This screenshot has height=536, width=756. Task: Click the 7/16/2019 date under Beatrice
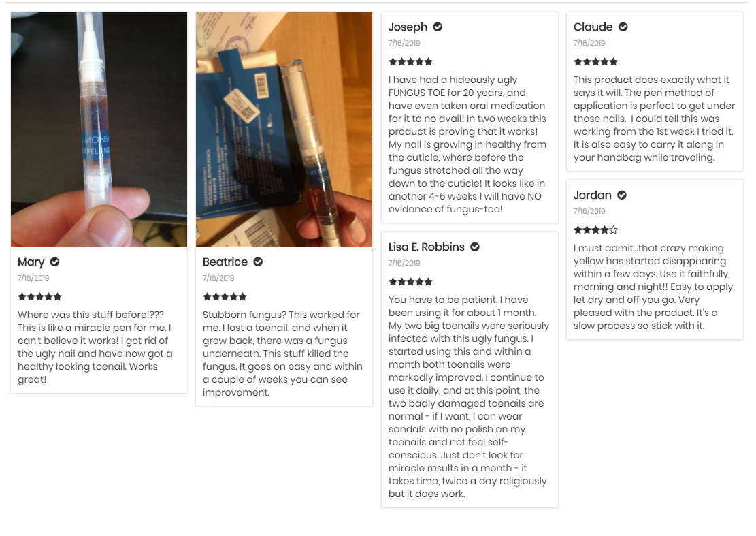pos(218,278)
